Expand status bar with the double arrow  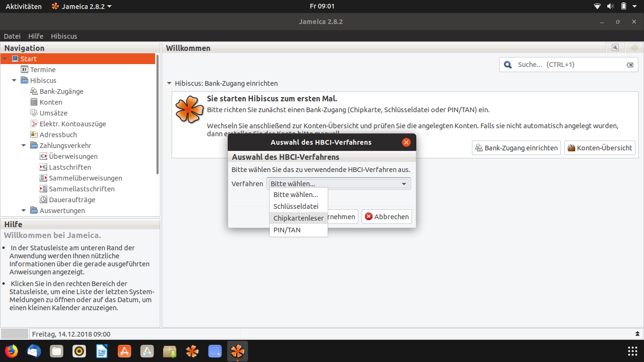[x=637, y=334]
